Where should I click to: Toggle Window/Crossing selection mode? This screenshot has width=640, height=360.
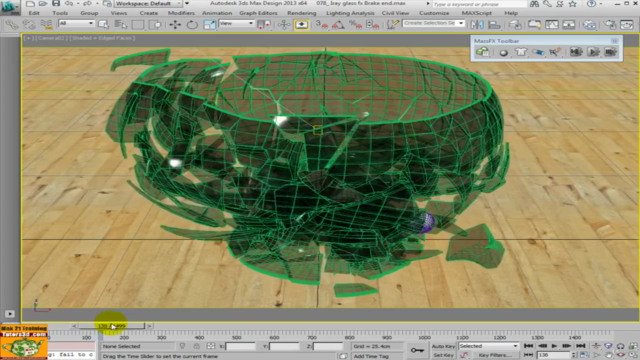click(x=155, y=24)
